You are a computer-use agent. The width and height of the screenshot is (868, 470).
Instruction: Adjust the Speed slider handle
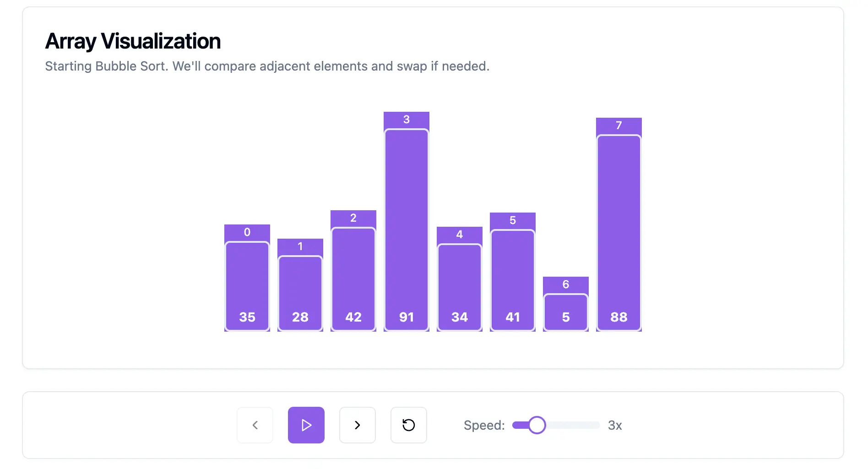coord(537,425)
